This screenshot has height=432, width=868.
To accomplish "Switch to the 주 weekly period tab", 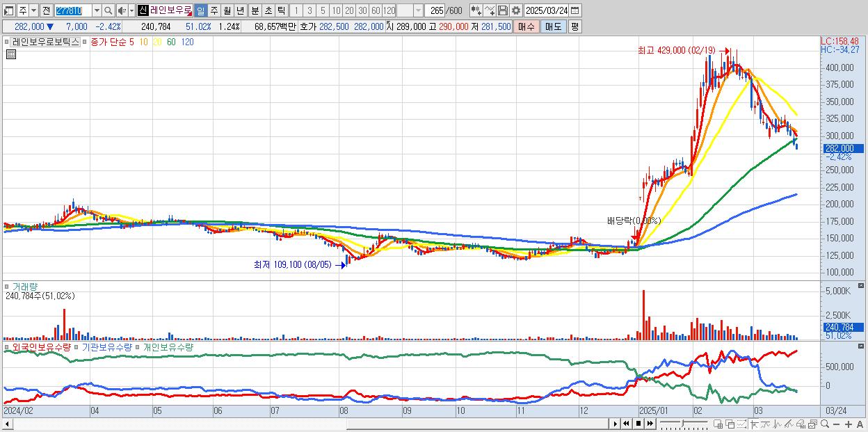I will pos(214,10).
